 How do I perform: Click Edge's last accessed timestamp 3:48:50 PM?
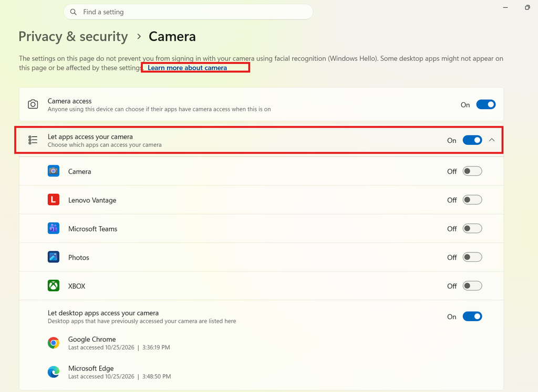pyautogui.click(x=157, y=377)
